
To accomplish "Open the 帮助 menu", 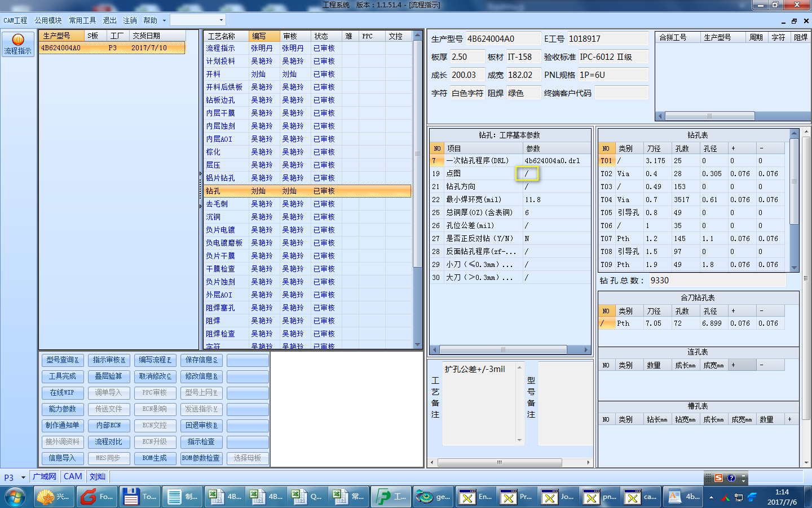I will tap(150, 20).
